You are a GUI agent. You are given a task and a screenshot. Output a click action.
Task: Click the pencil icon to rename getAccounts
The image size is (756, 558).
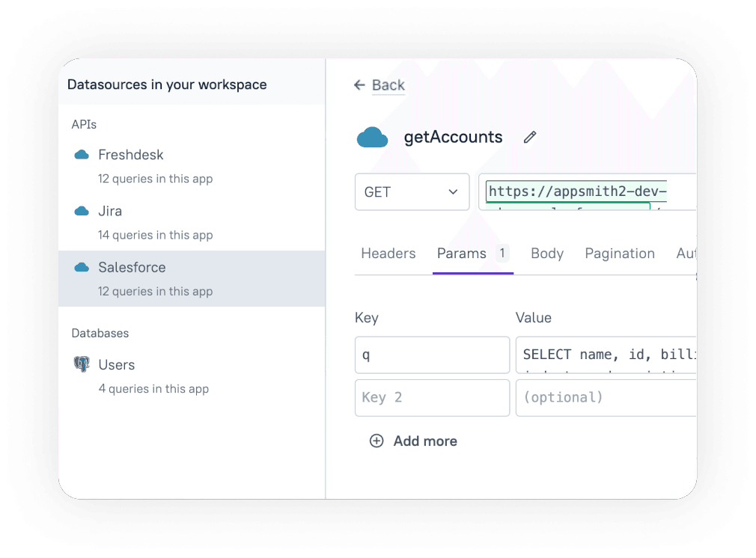click(530, 137)
